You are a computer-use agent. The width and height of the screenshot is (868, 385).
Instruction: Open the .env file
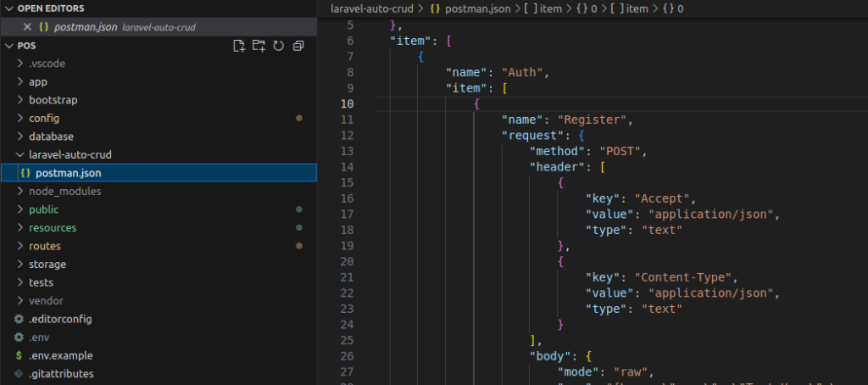tap(41, 338)
